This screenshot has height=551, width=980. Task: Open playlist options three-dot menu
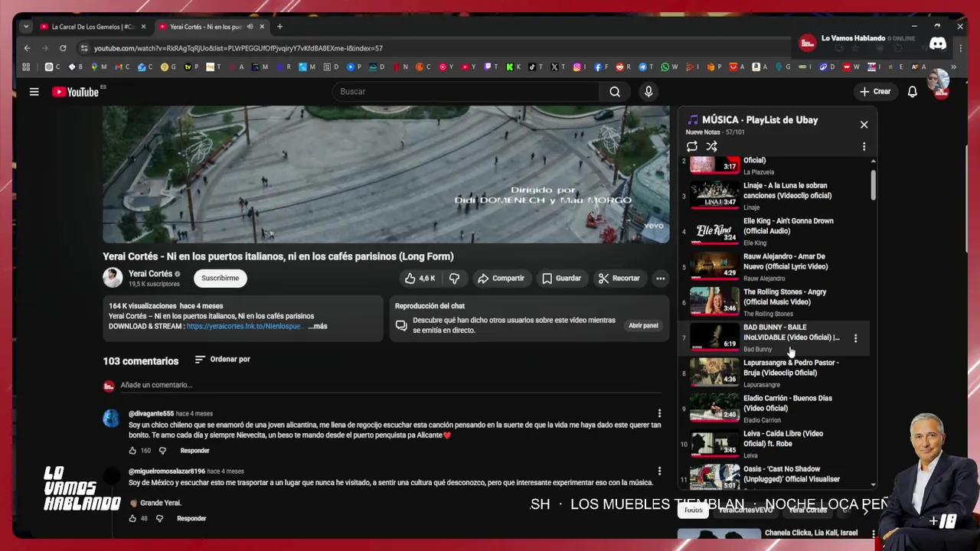tap(864, 146)
